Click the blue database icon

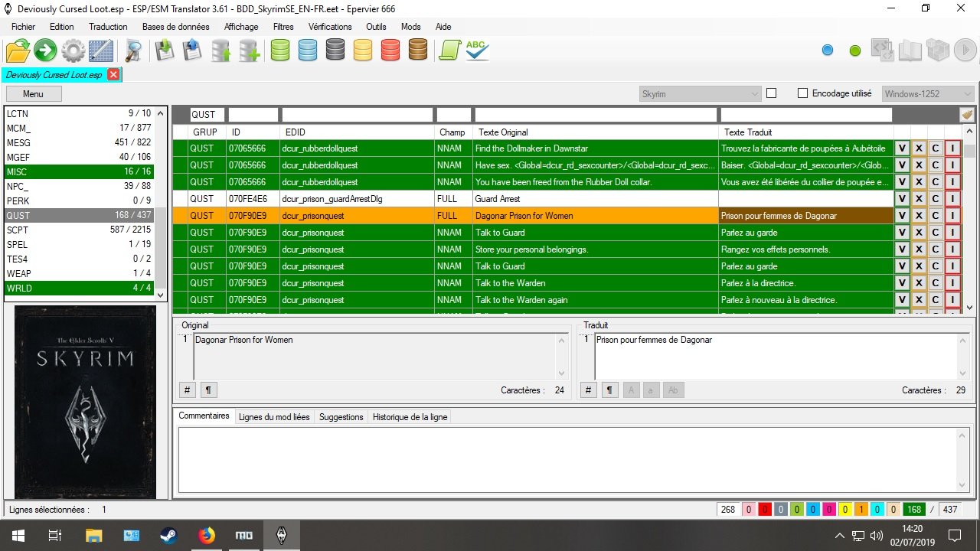tap(307, 51)
